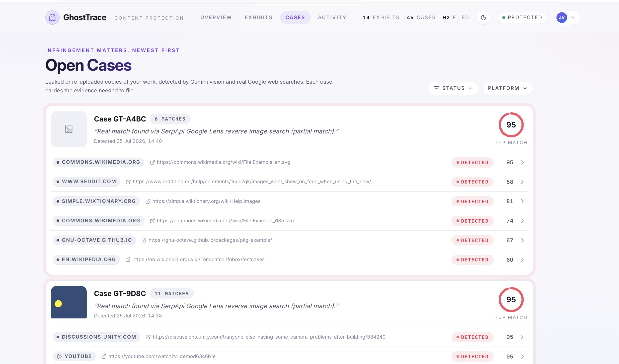Expand the Example_en.svg match row chevron
Image resolution: width=619 pixels, height=364 pixels.
coord(522,162)
